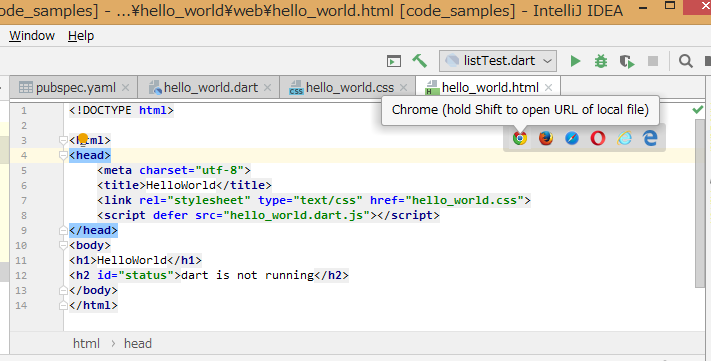Click the 'dart is not running' text

pos(247,275)
